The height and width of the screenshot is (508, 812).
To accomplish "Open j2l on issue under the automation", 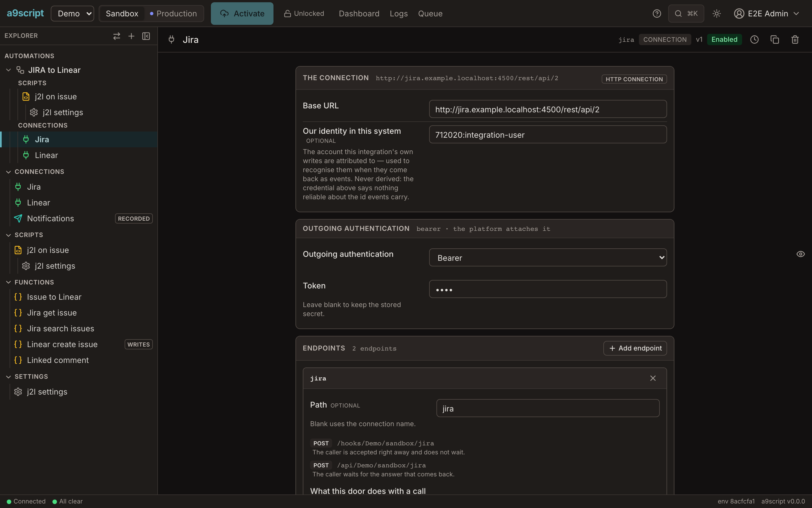I will pos(56,97).
